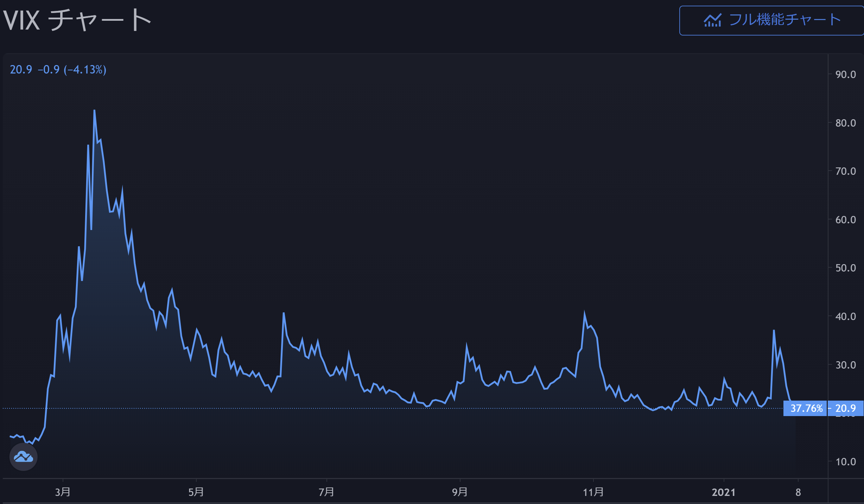Click the chart icon in フル機能チャート button
Image resolution: width=864 pixels, height=504 pixels.
tap(712, 20)
